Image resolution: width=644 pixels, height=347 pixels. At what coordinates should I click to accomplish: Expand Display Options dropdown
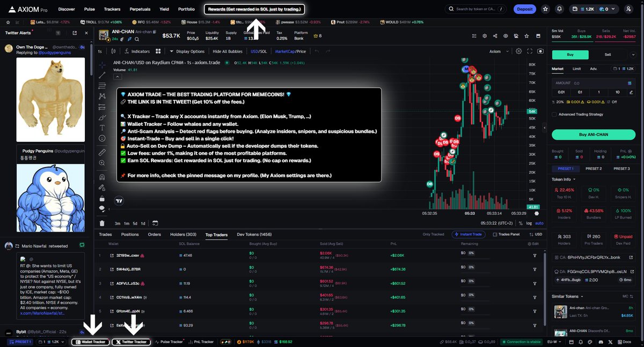pyautogui.click(x=187, y=51)
